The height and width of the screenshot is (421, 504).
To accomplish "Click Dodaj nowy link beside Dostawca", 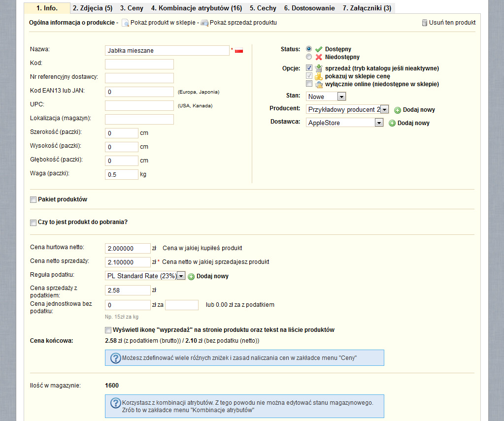I will [x=413, y=123].
